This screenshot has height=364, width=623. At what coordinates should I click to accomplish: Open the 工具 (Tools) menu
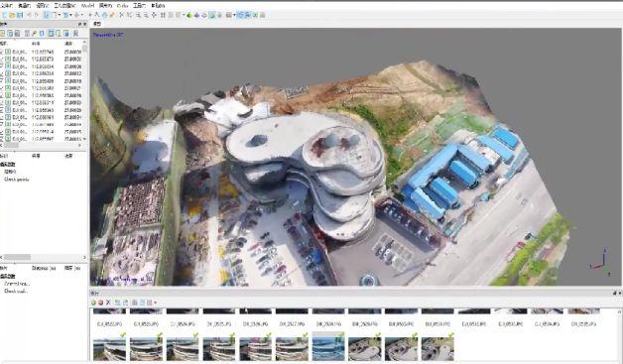pyautogui.click(x=139, y=6)
